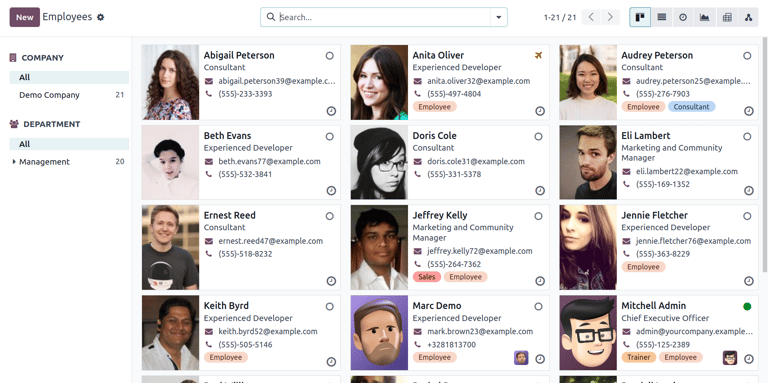Viewport: 768px width, 383px height.
Task: Click the email icon on Doris Cole's card
Action: tap(417, 162)
